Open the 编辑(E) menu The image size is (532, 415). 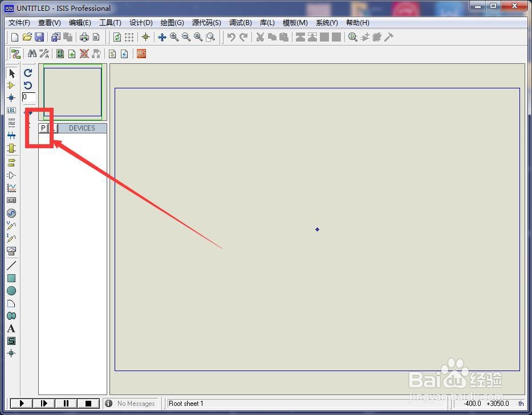point(80,23)
